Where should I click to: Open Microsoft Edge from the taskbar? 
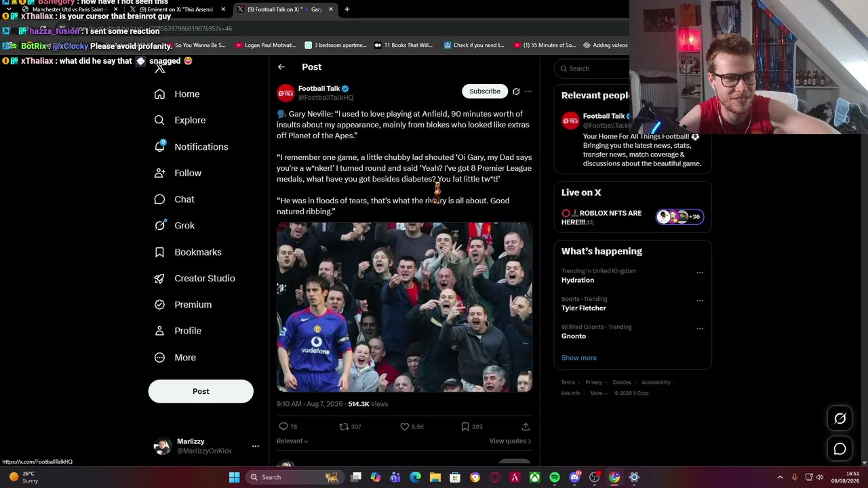416,477
